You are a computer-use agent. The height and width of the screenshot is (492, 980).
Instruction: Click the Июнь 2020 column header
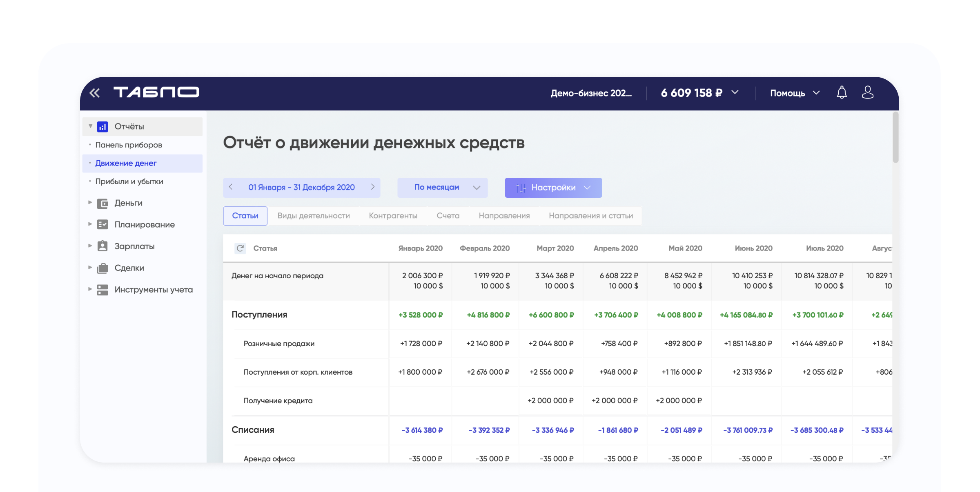pyautogui.click(x=753, y=248)
